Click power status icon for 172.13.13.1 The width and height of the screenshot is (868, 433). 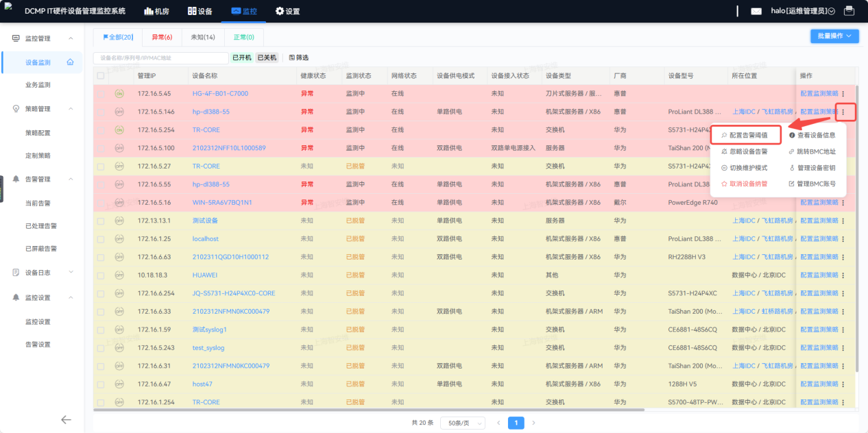pos(119,221)
